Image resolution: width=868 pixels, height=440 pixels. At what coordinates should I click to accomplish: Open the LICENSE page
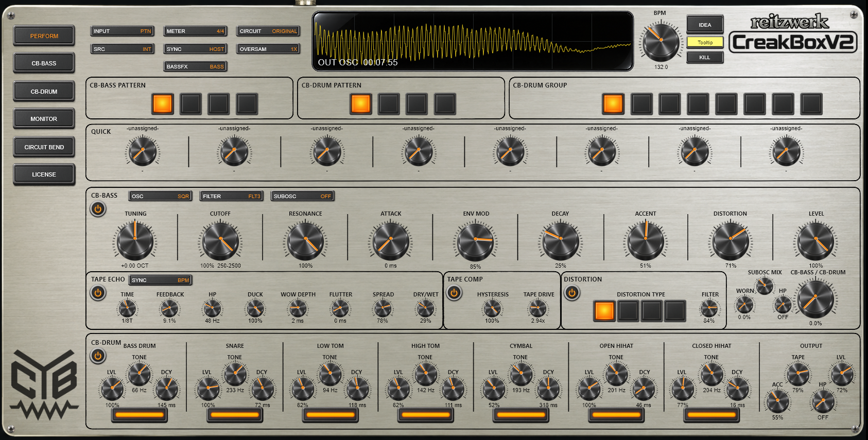[x=44, y=174]
